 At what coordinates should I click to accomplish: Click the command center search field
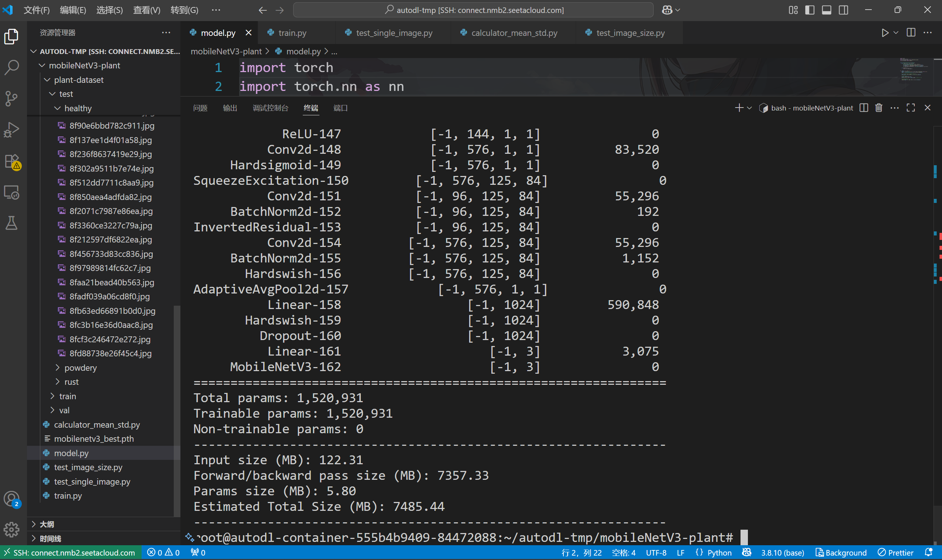point(473,10)
